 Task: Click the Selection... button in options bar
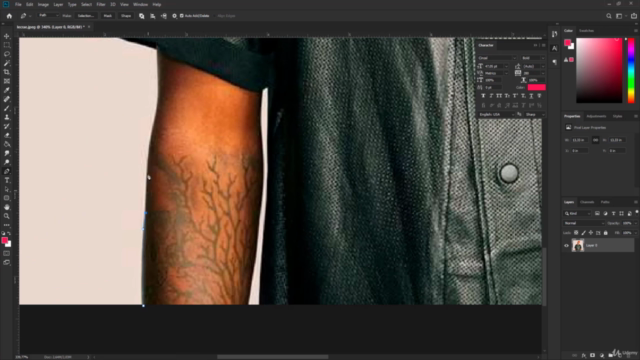[86, 16]
